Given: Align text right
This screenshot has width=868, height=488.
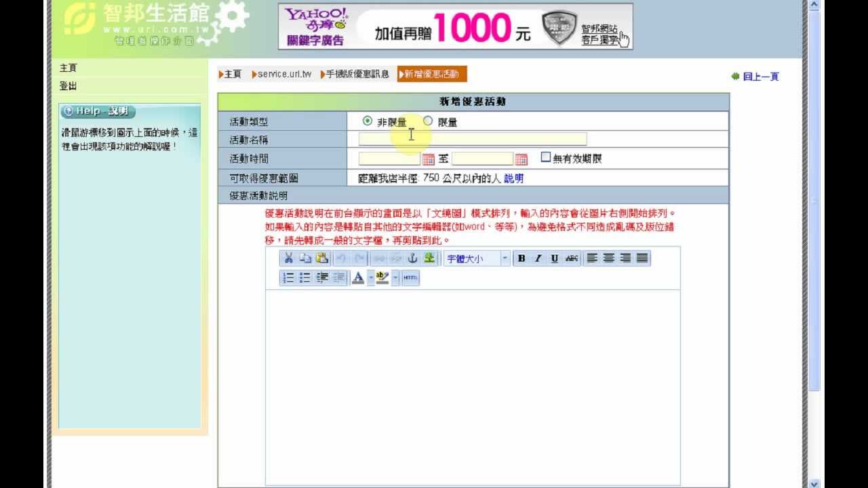Looking at the screenshot, I should (x=625, y=258).
